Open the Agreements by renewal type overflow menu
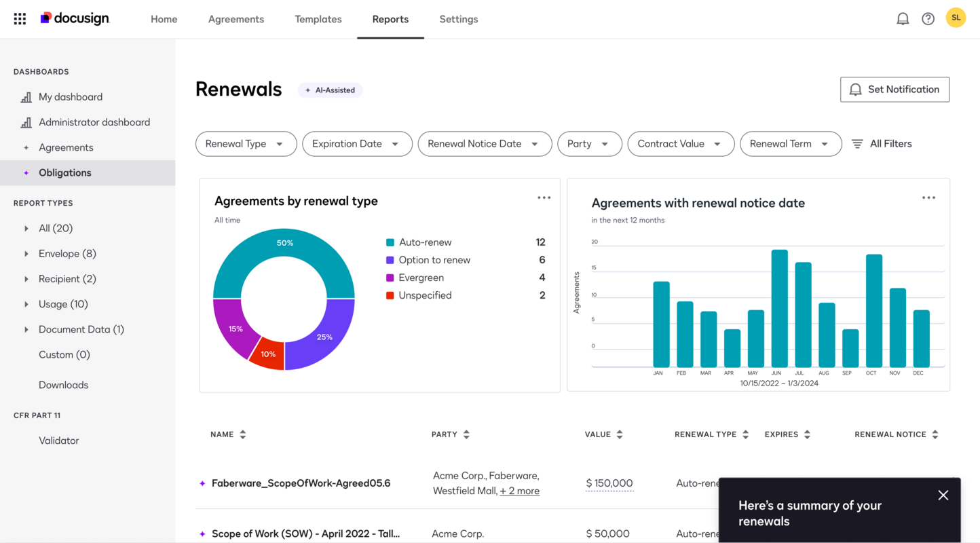 544,197
